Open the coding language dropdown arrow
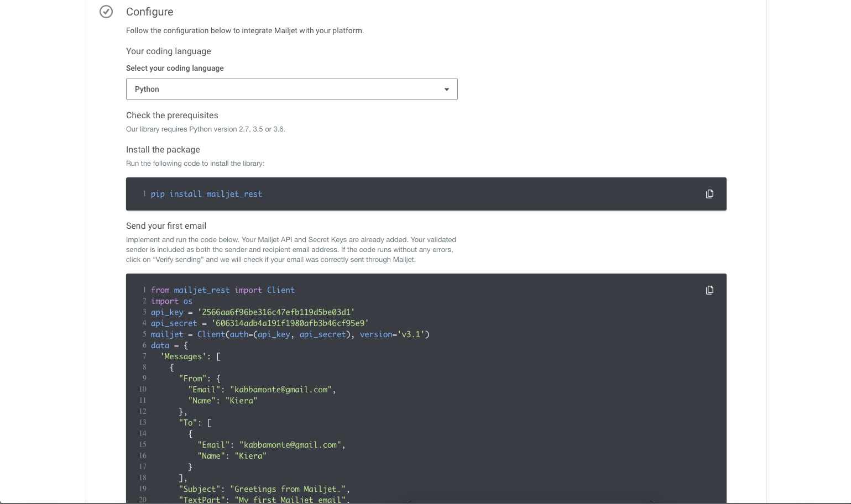This screenshot has height=504, width=851. click(x=447, y=90)
